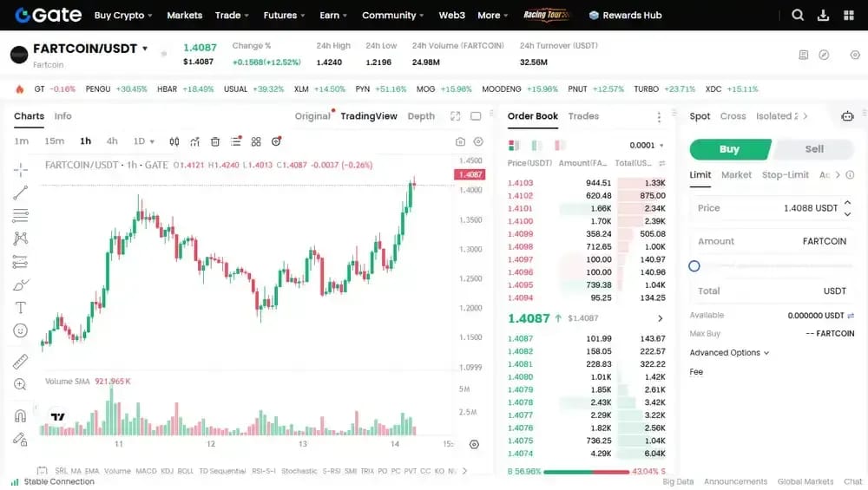Viewport: 868px width, 490px height.
Task: Open the multi-chart layout grid icon
Action: [x=256, y=141]
